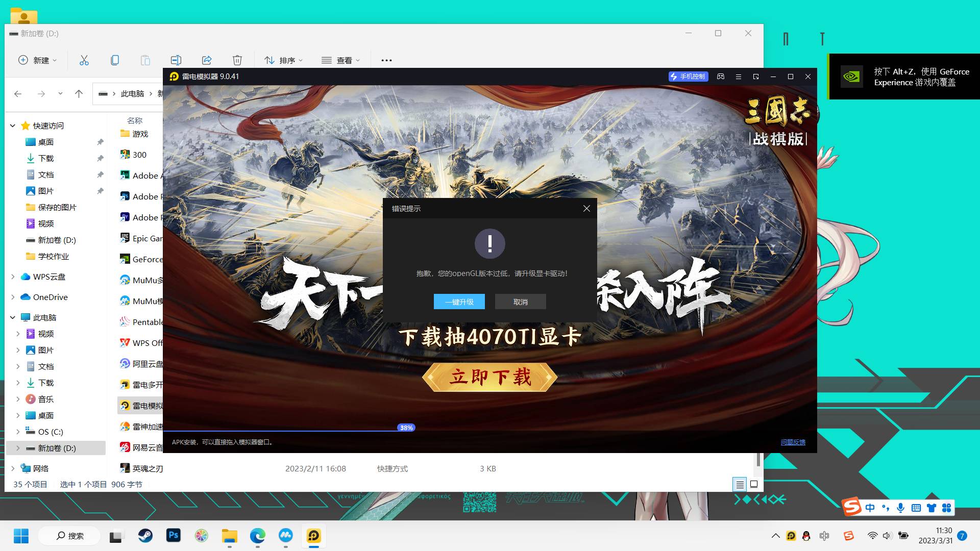Image resolution: width=980 pixels, height=551 pixels.
Task: Click the cut scissors icon in Explorer toolbar
Action: click(x=84, y=60)
